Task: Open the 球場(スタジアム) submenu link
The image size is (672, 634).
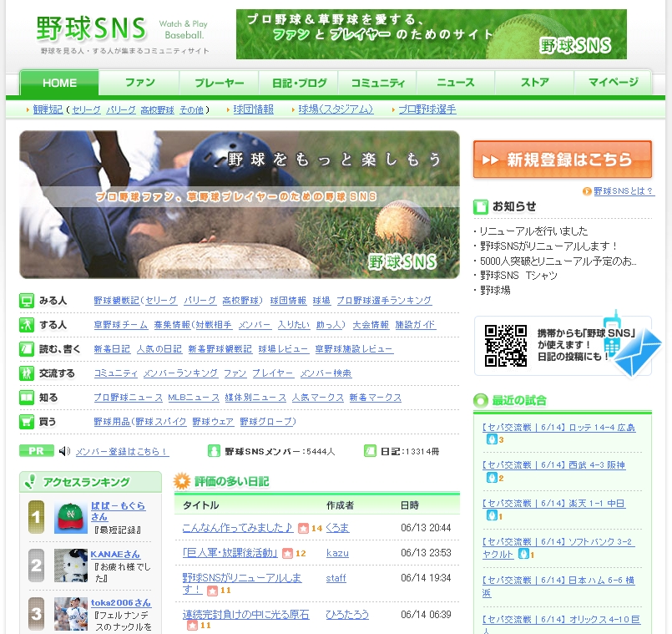Action: point(336,109)
